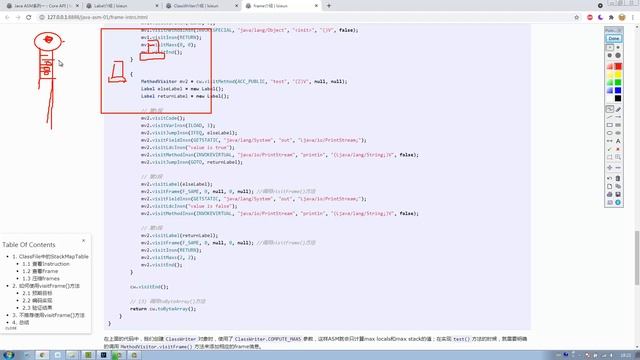
Task: Select the text 'A' tool
Action: [x=618, y=141]
